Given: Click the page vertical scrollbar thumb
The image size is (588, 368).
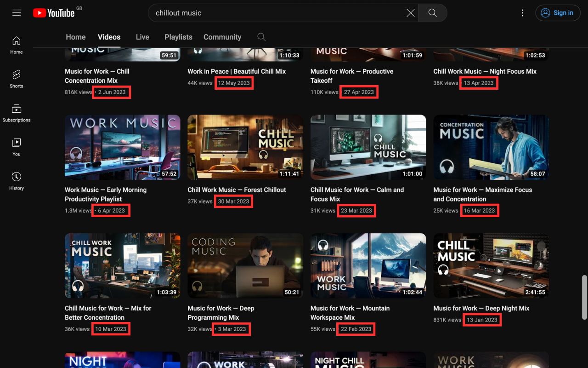Looking at the screenshot, I should pyautogui.click(x=584, y=297).
